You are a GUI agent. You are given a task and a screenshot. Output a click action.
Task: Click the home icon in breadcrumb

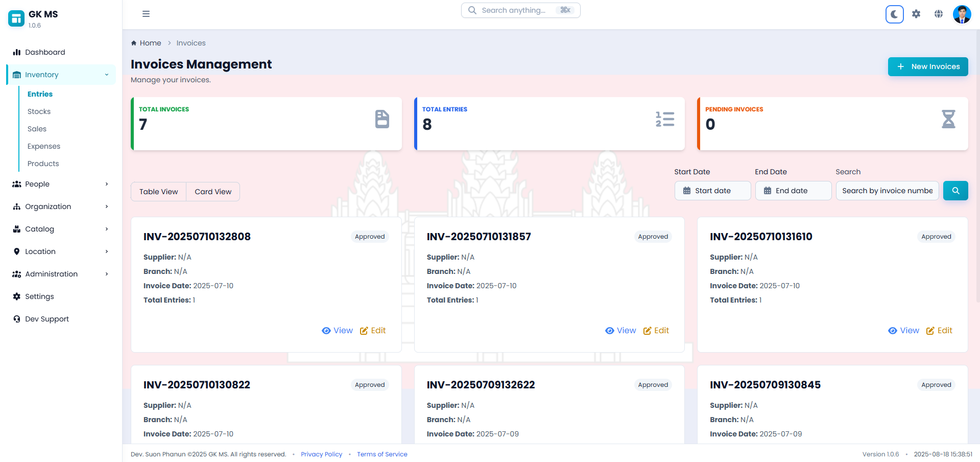point(132,43)
